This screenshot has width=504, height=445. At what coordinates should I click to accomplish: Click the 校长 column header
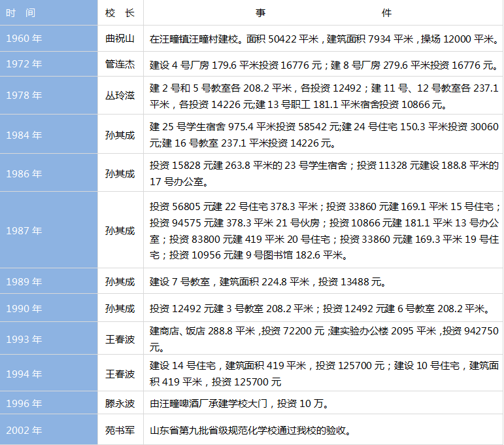coord(120,13)
